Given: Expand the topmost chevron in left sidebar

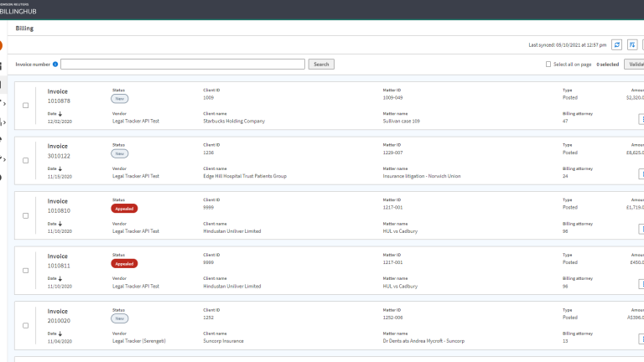Looking at the screenshot, I should click(3, 104).
